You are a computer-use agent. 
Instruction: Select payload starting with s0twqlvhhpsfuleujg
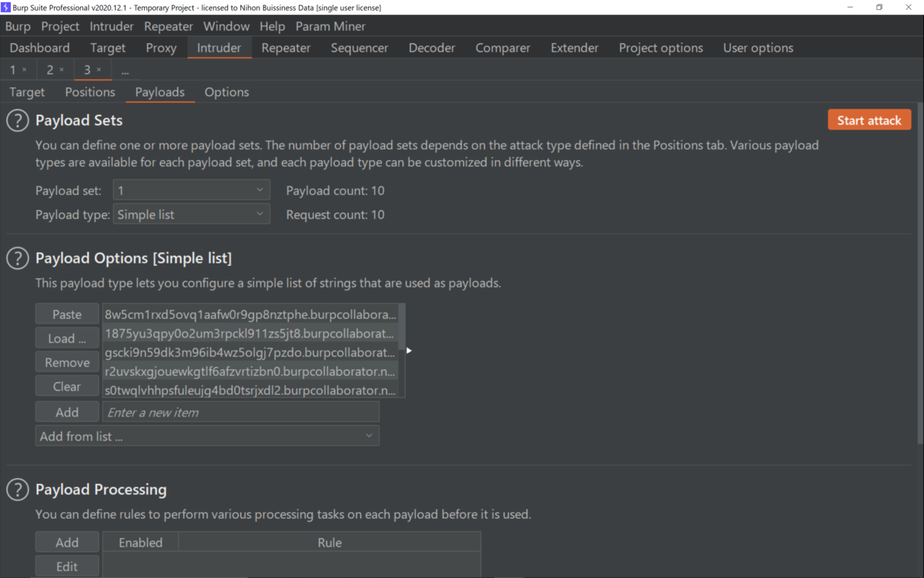click(250, 390)
